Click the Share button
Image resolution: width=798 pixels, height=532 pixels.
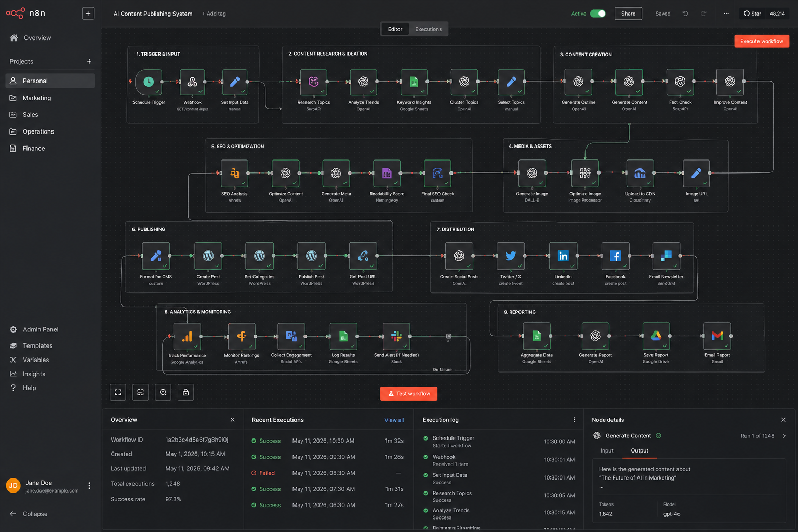click(x=628, y=14)
